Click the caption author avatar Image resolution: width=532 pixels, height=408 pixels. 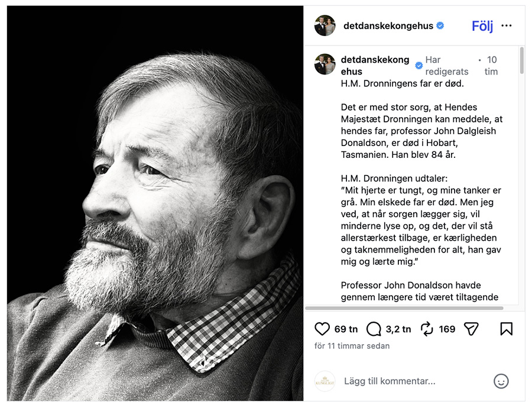click(325, 64)
